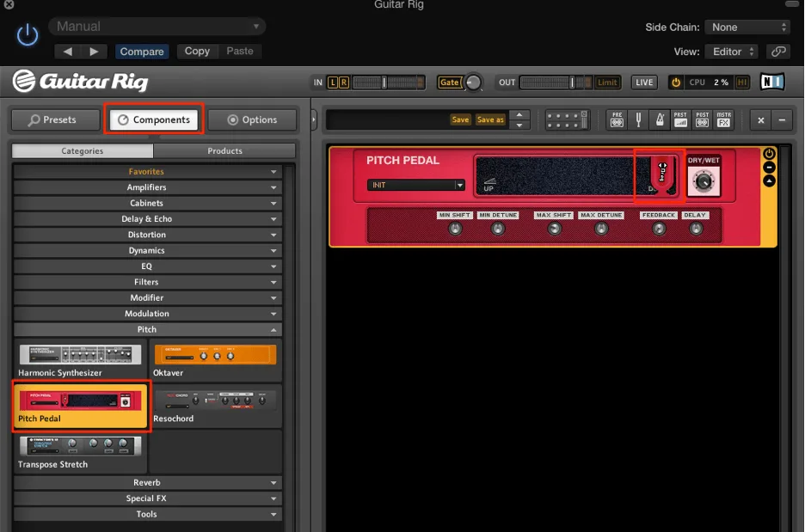Select the Resochord component
The width and height of the screenshot is (805, 532).
(x=216, y=407)
